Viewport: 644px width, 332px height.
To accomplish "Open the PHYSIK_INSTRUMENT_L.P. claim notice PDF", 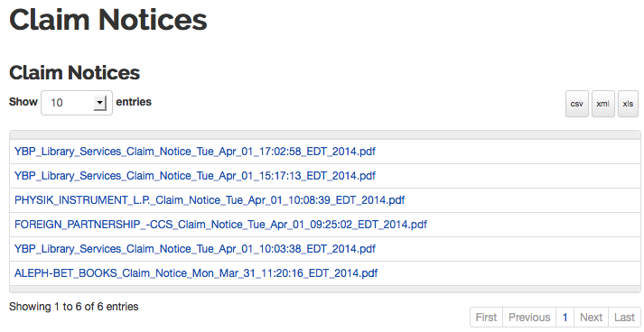I will click(210, 200).
